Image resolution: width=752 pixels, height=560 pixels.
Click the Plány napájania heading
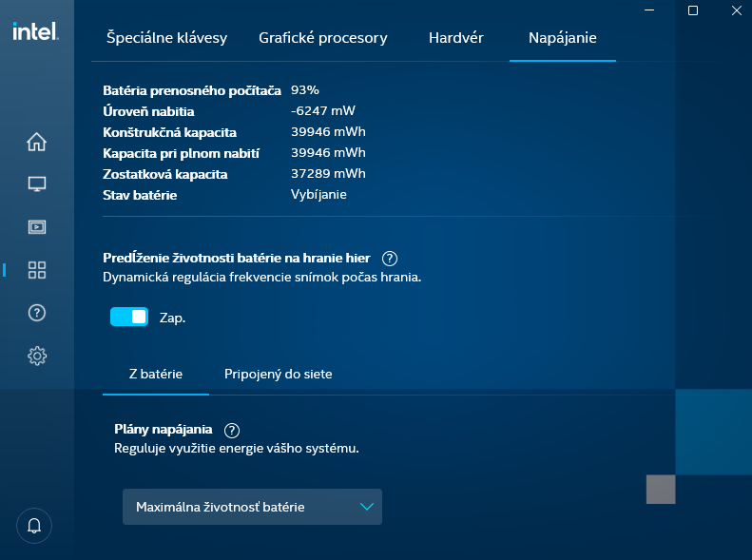point(164,429)
